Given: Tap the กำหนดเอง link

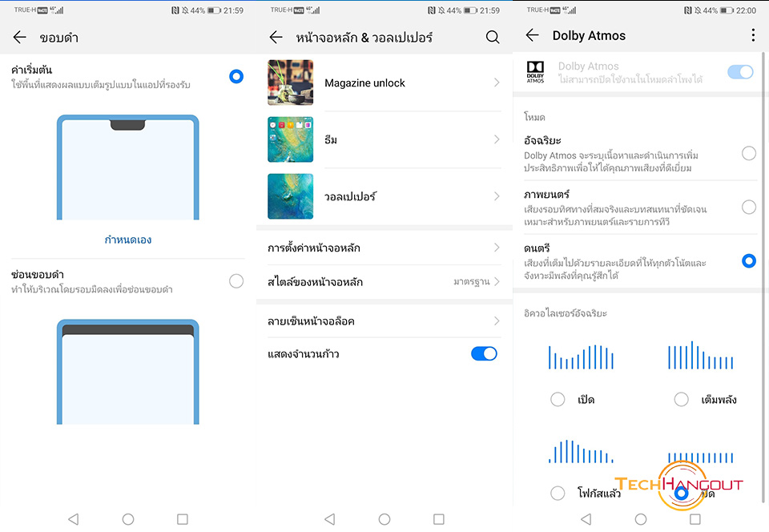Looking at the screenshot, I should pos(128,240).
